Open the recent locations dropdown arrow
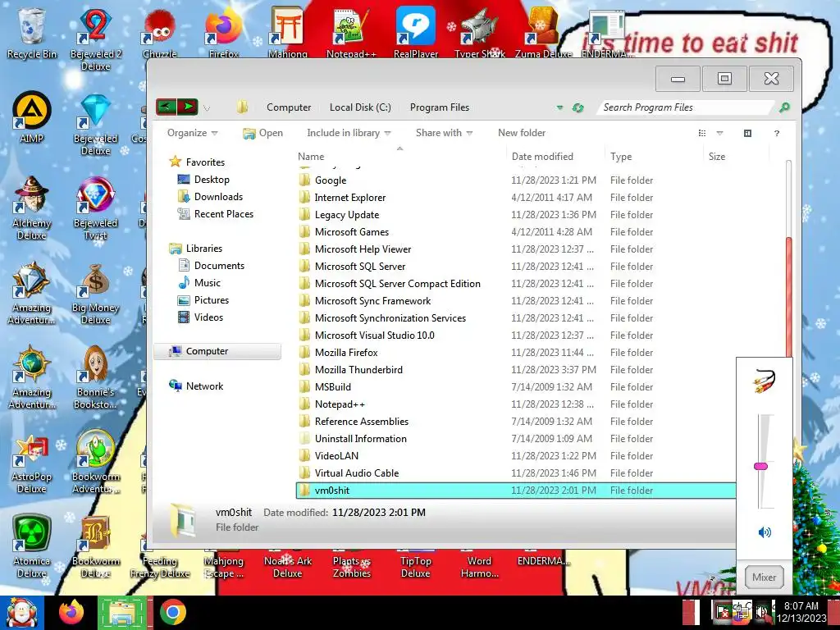Image resolution: width=840 pixels, height=630 pixels. coord(207,108)
